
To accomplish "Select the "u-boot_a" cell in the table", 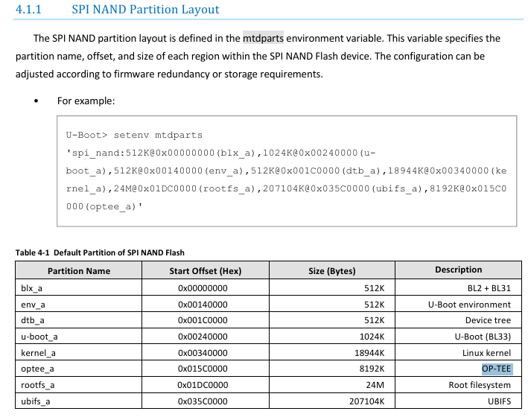I will 39,337.
